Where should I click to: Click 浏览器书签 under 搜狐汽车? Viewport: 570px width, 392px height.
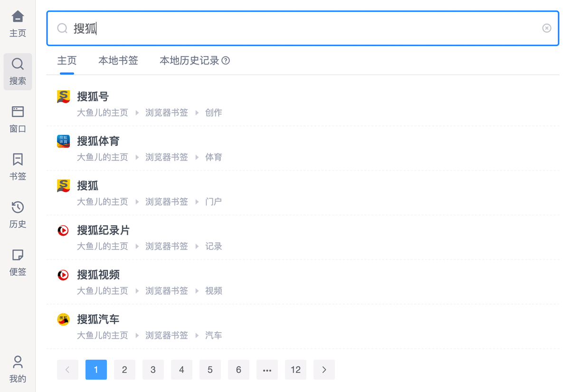167,335
